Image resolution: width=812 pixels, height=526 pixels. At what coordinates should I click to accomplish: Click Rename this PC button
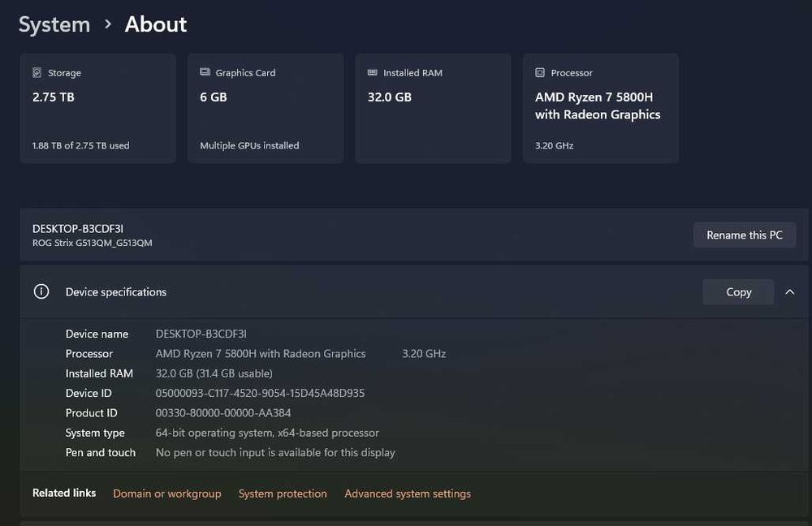pyautogui.click(x=744, y=235)
